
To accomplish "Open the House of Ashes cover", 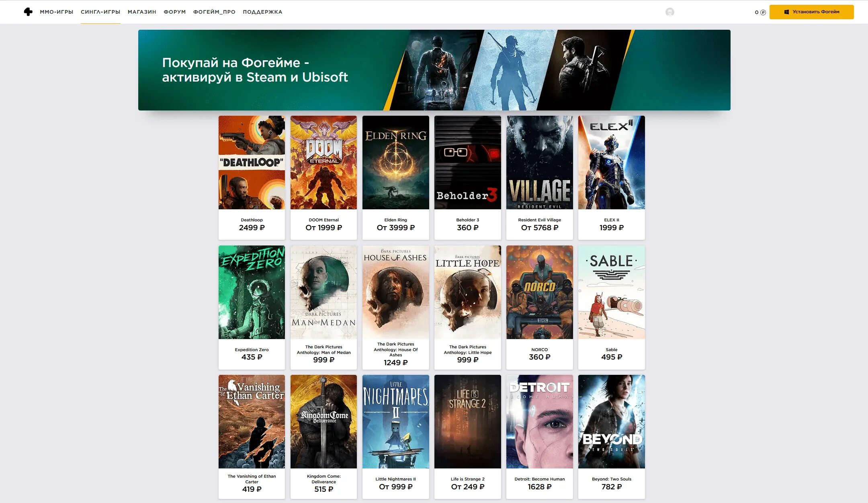I will pos(395,292).
